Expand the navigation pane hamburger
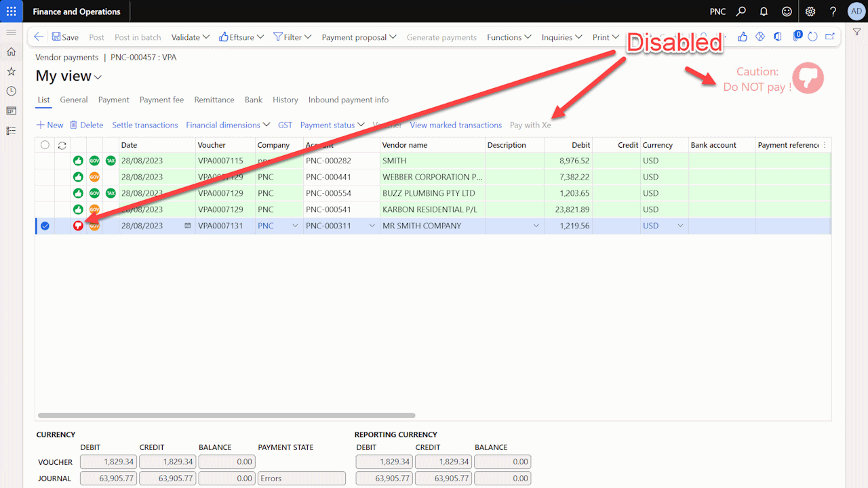 [11, 33]
